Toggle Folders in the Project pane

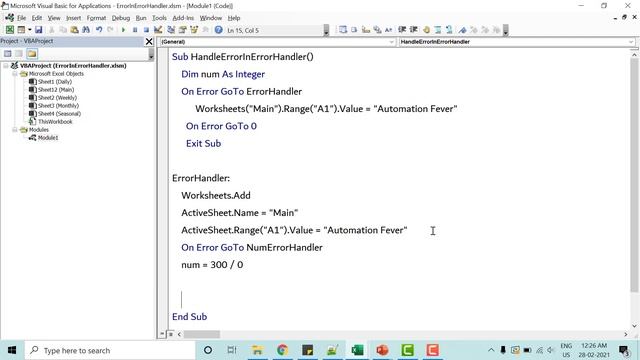click(32, 53)
